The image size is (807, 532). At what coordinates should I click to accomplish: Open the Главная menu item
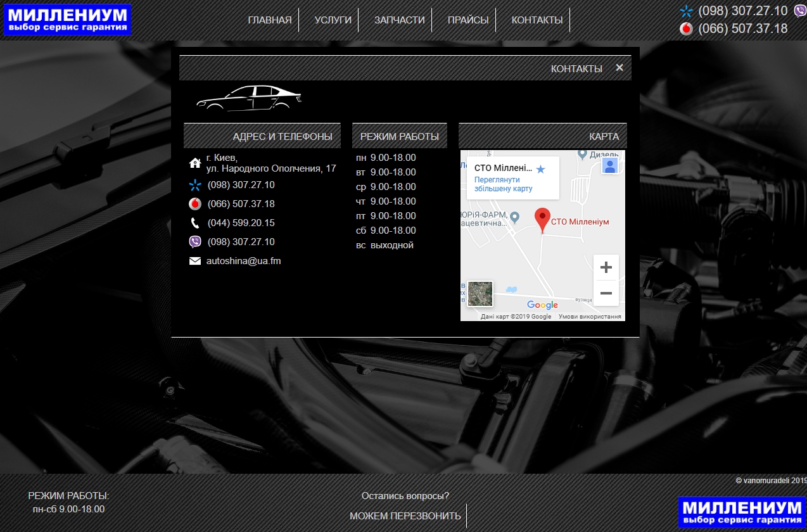pyautogui.click(x=270, y=20)
